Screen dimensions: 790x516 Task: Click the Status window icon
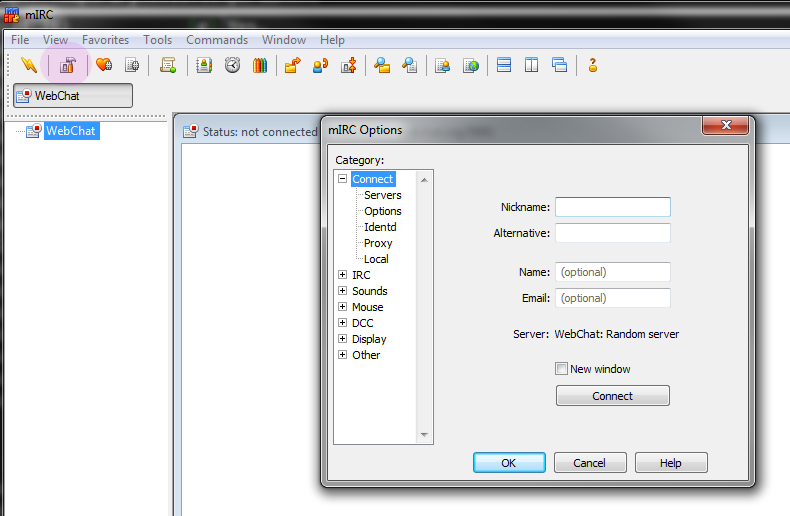(190, 132)
